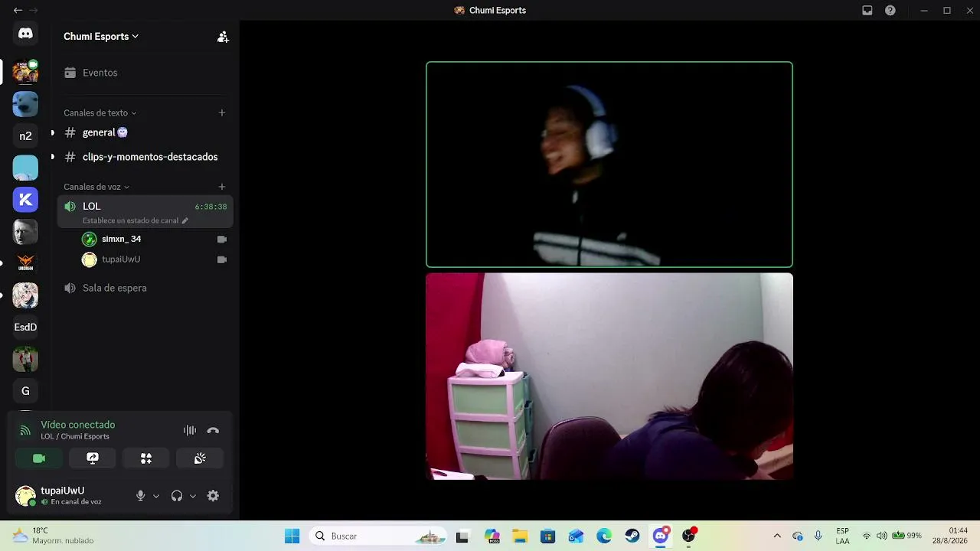Focus the bottom video feed with drawers
This screenshot has width=980, height=551.
click(x=609, y=377)
